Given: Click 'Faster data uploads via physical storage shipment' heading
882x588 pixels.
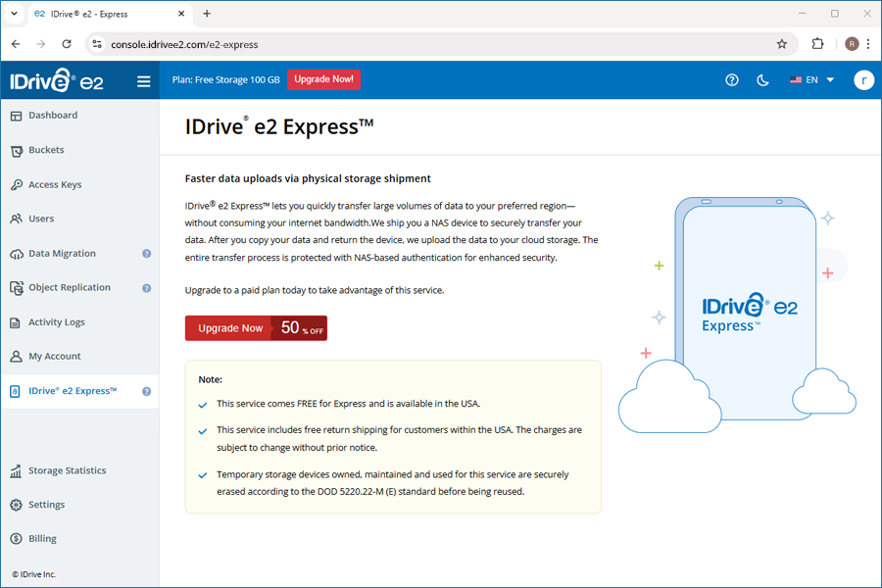Looking at the screenshot, I should [x=308, y=178].
